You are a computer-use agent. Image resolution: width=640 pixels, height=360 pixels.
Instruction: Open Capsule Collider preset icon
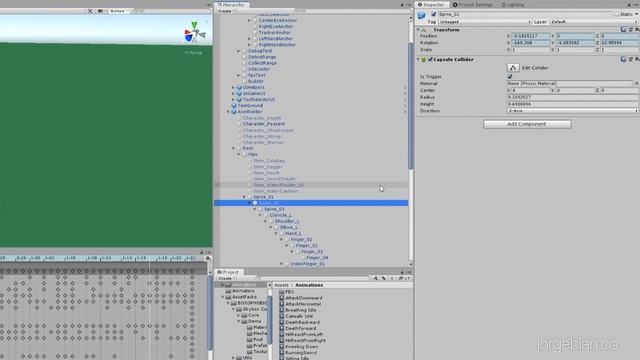tap(631, 59)
